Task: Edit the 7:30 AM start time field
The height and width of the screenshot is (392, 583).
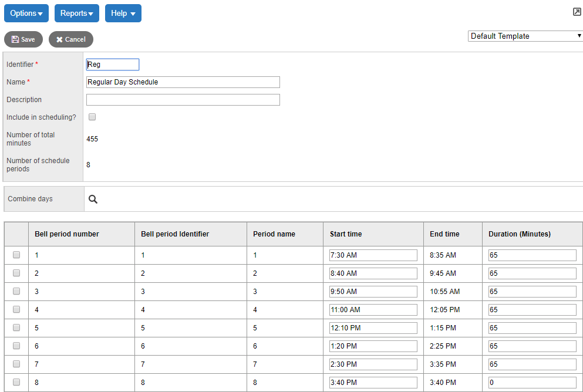Action: point(373,255)
